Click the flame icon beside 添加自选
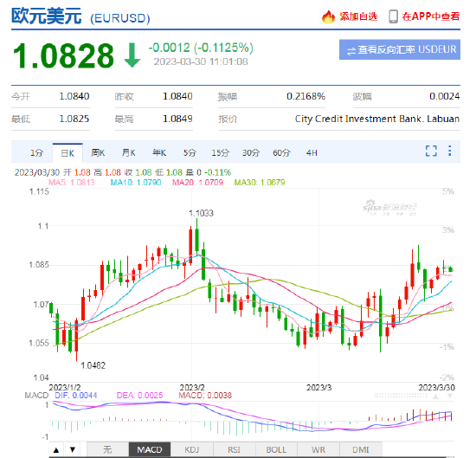 (x=328, y=16)
